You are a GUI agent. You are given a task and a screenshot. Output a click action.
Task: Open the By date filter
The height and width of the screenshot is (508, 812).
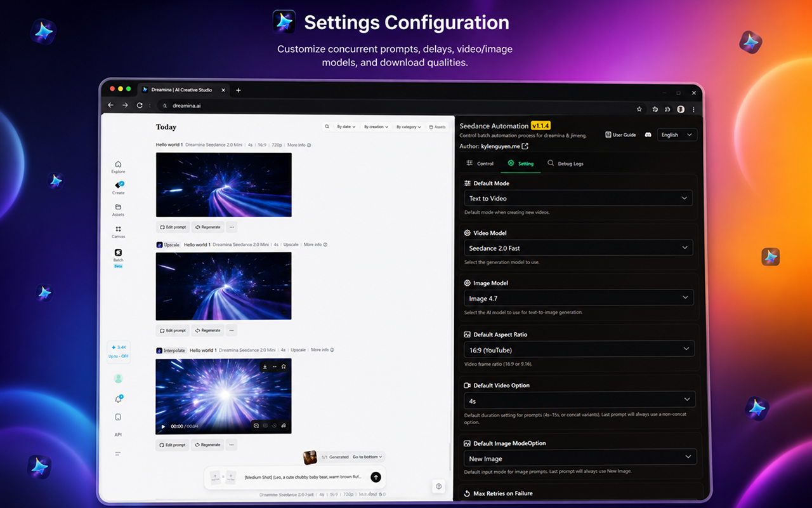(x=346, y=127)
